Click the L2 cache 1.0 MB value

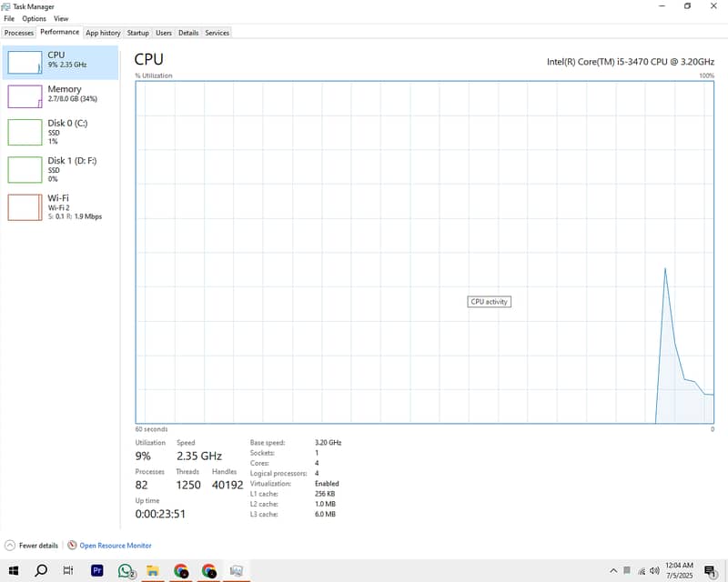325,504
